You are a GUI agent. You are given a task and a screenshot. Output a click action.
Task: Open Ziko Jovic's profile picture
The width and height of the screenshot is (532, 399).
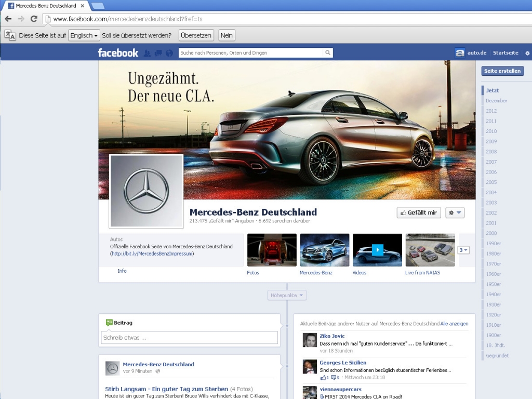coord(310,340)
